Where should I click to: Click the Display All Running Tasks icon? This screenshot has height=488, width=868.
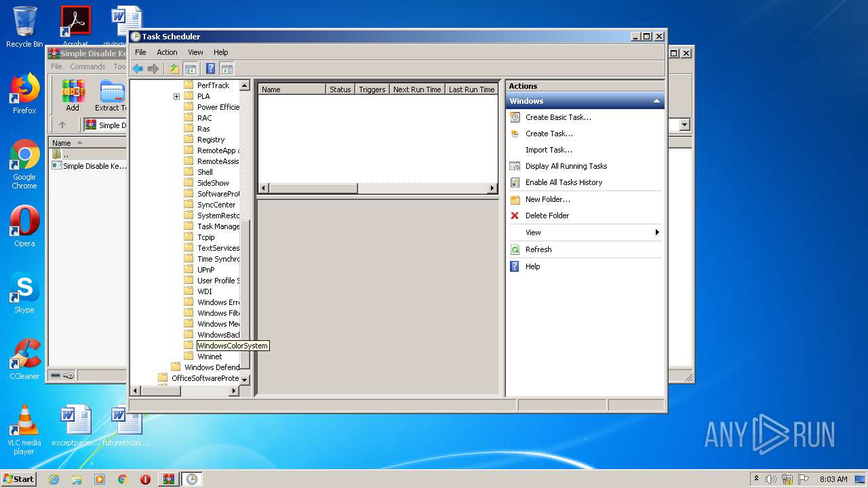point(515,166)
